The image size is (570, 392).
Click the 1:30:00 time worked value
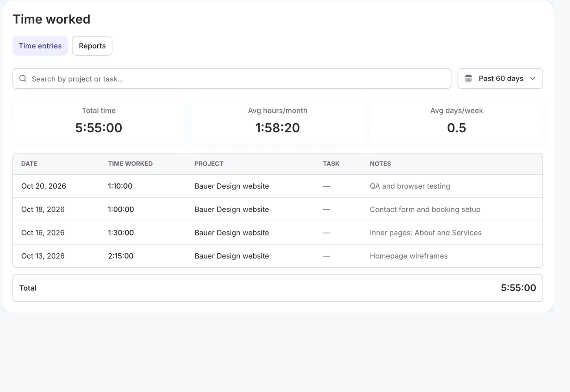pyautogui.click(x=121, y=233)
